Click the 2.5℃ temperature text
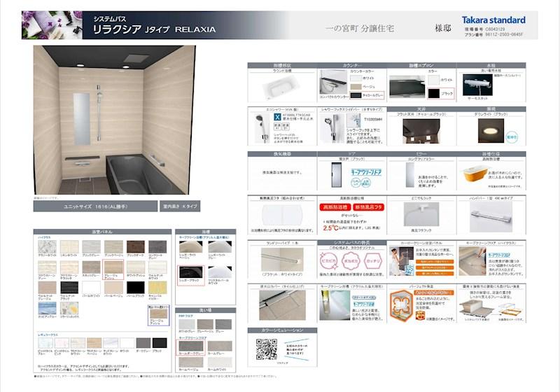 pyautogui.click(x=330, y=227)
